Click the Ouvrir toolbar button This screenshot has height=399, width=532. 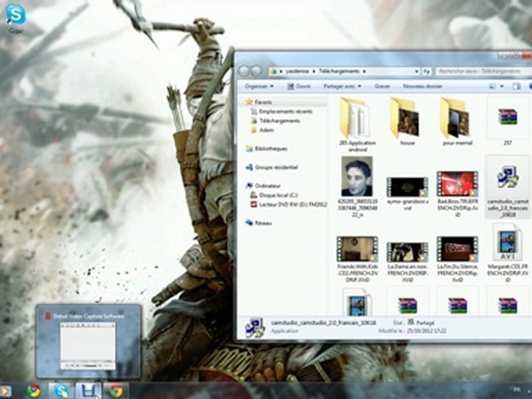pyautogui.click(x=299, y=86)
